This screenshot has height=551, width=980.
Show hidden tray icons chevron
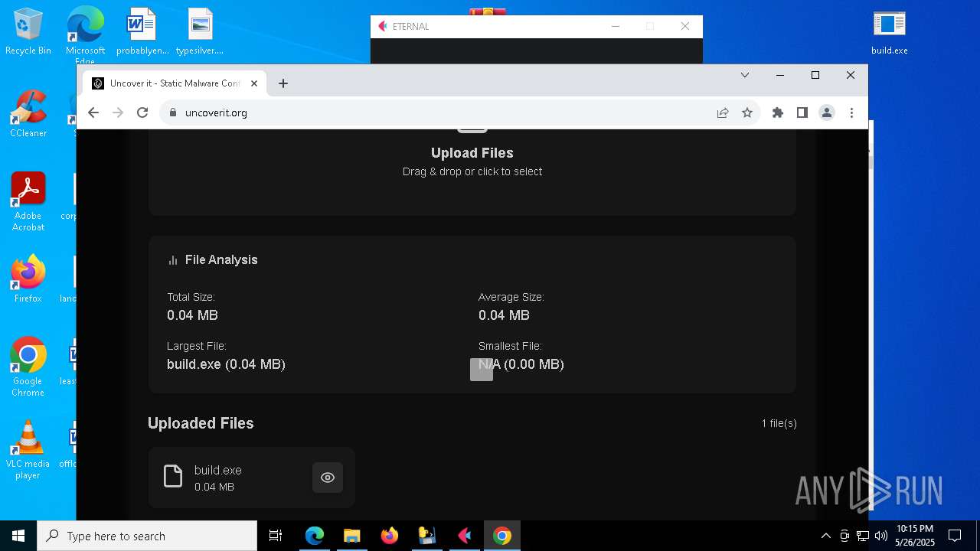[x=825, y=536]
